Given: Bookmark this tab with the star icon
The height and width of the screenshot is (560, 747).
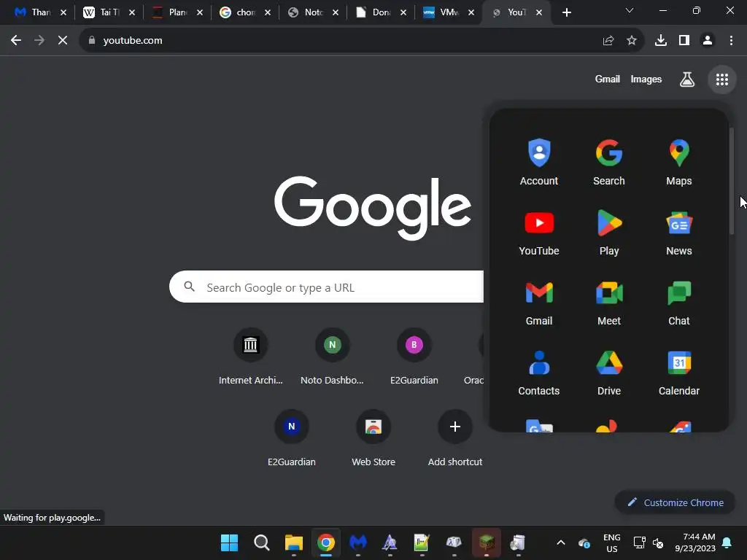Looking at the screenshot, I should (632, 41).
